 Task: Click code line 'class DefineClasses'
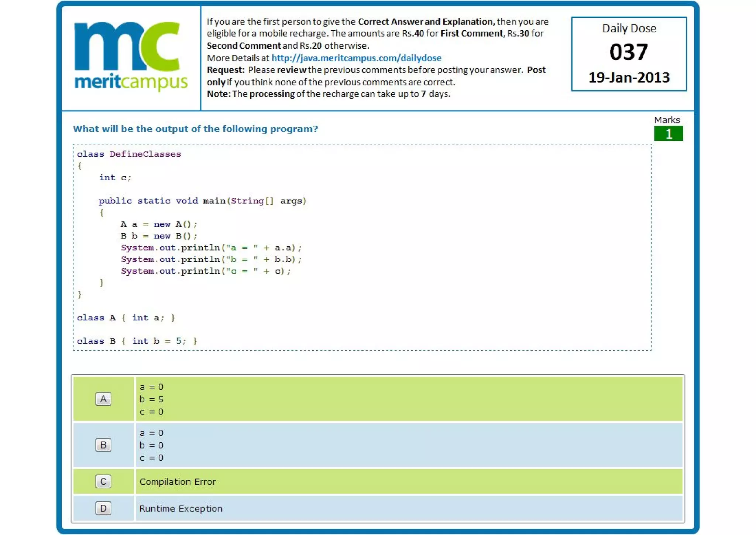click(129, 154)
